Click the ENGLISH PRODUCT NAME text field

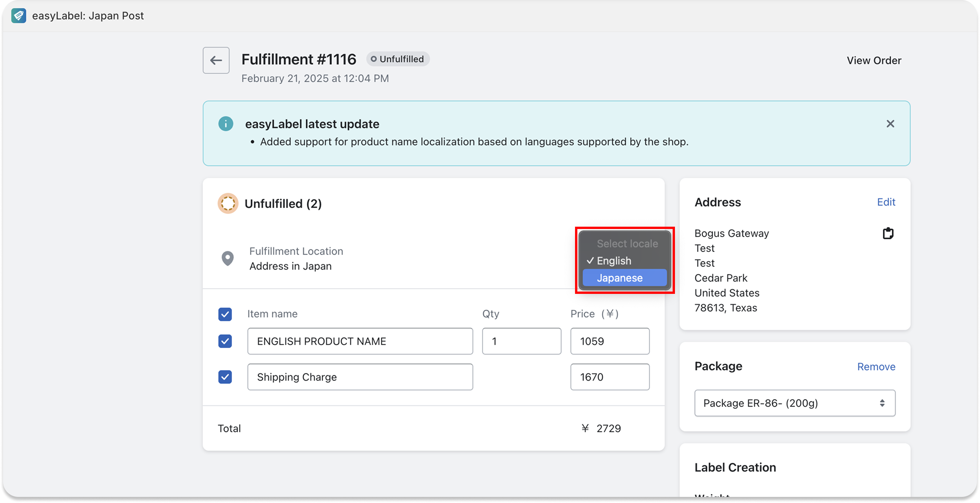[360, 341]
